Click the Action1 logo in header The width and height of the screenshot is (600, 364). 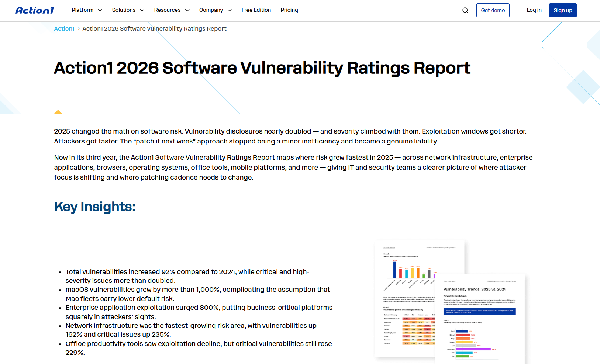pyautogui.click(x=35, y=10)
